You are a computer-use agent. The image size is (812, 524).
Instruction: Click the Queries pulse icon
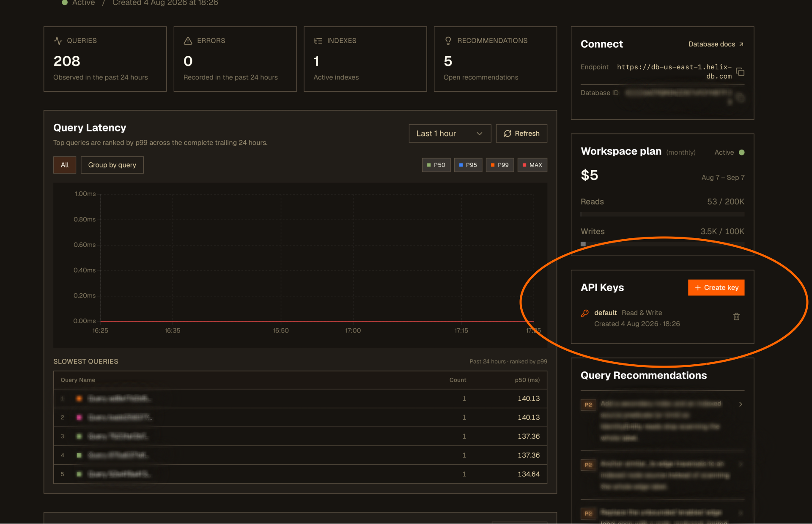tap(58, 41)
